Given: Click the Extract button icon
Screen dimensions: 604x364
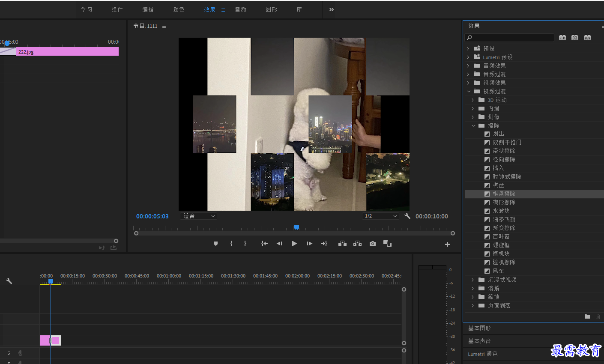Looking at the screenshot, I should click(357, 244).
